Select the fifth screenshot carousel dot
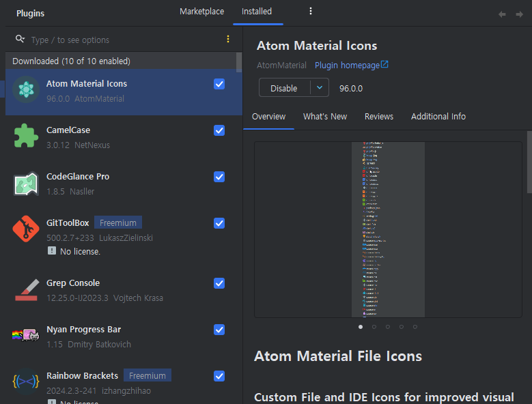The width and height of the screenshot is (532, 404). 415,327
